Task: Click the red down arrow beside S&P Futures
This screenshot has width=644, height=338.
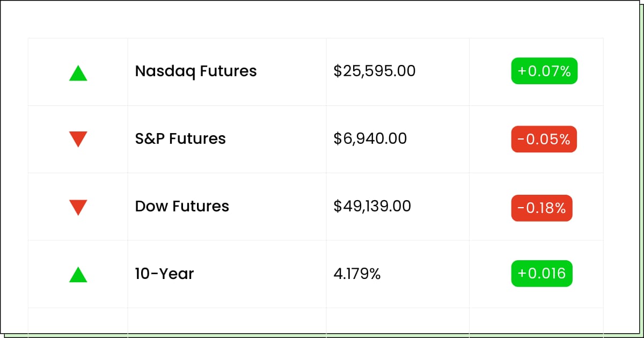Action: (x=78, y=139)
